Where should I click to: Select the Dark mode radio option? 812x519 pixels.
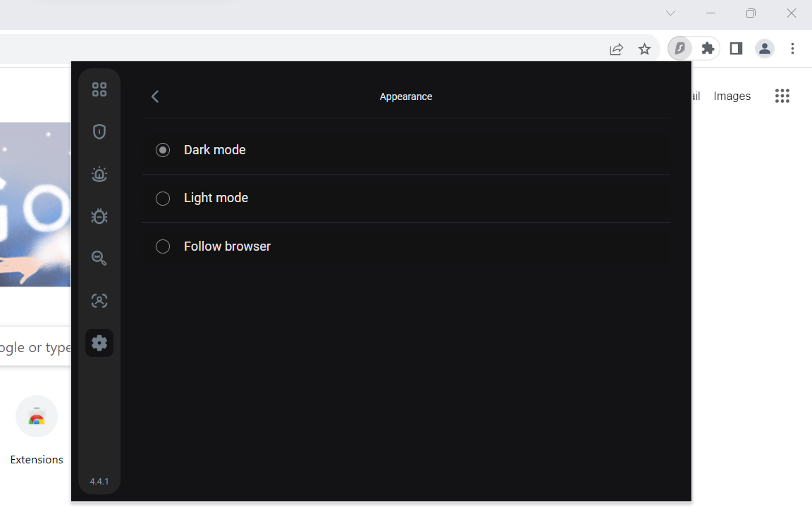point(163,150)
